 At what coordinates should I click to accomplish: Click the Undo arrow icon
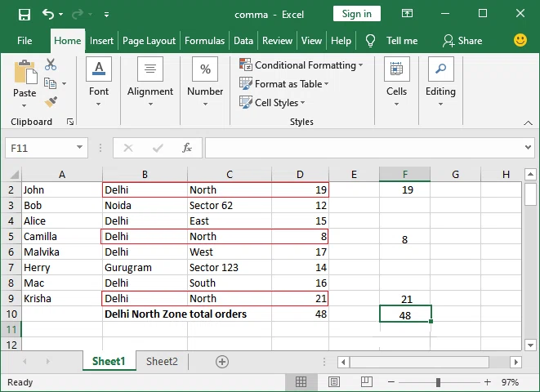click(47, 14)
